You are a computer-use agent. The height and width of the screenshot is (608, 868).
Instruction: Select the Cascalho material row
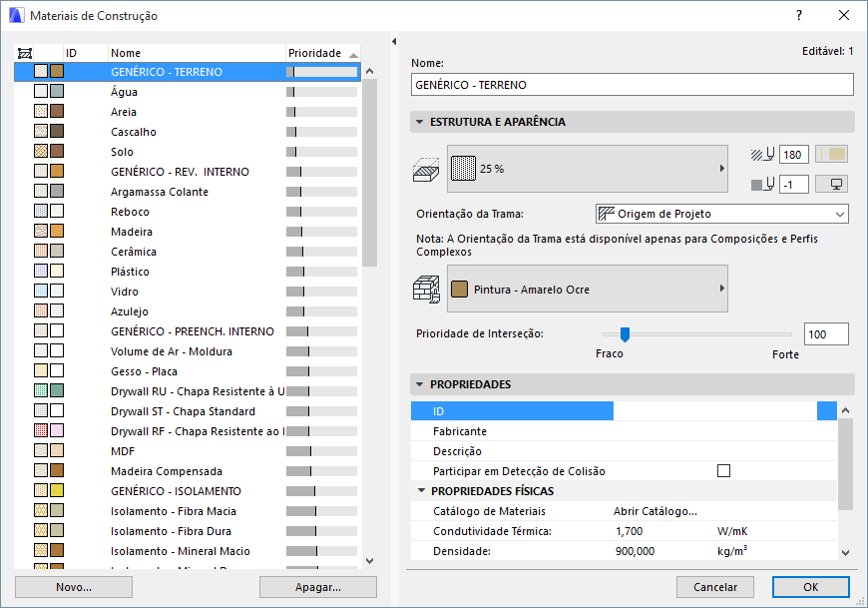click(x=188, y=131)
